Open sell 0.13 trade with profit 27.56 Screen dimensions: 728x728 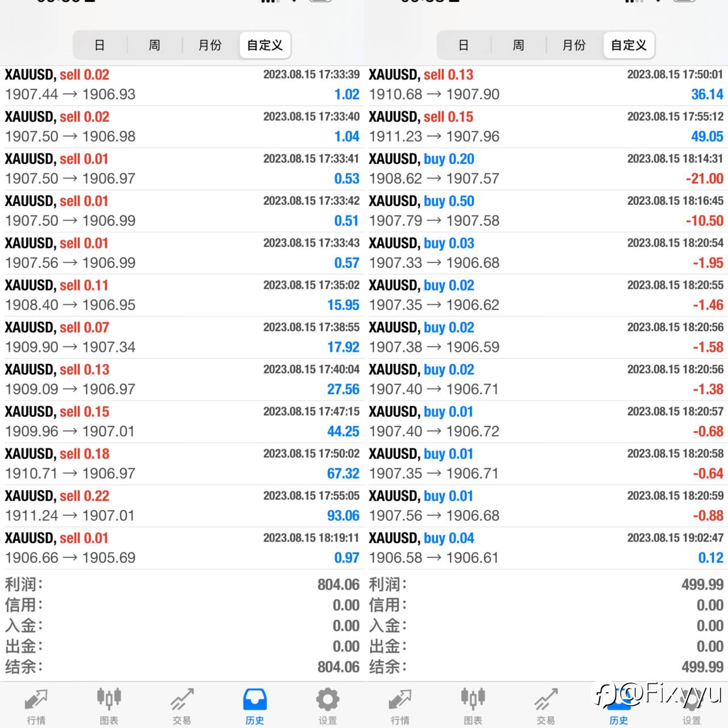182,379
